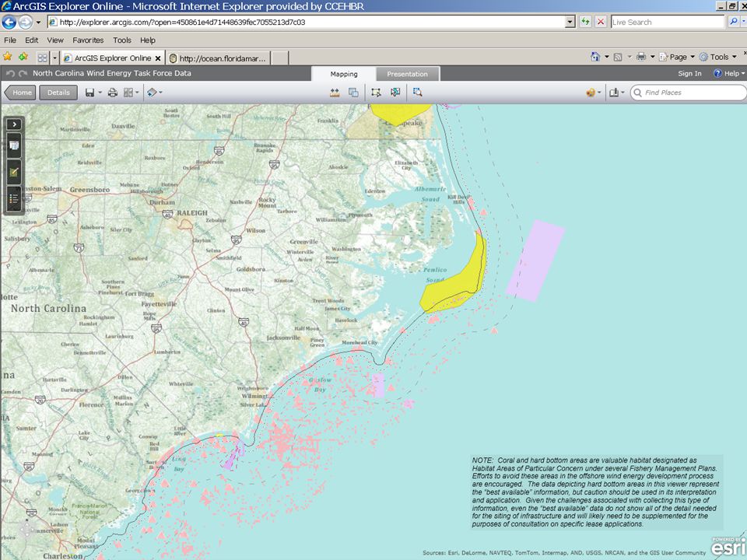This screenshot has height=560, width=747.
Task: Click the IE command bar Print icon
Action: (x=641, y=57)
